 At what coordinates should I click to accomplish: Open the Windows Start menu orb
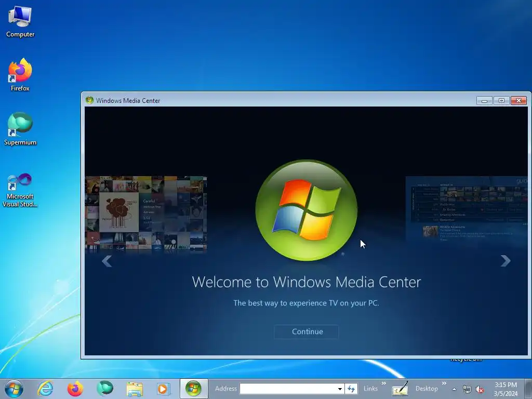(x=14, y=389)
